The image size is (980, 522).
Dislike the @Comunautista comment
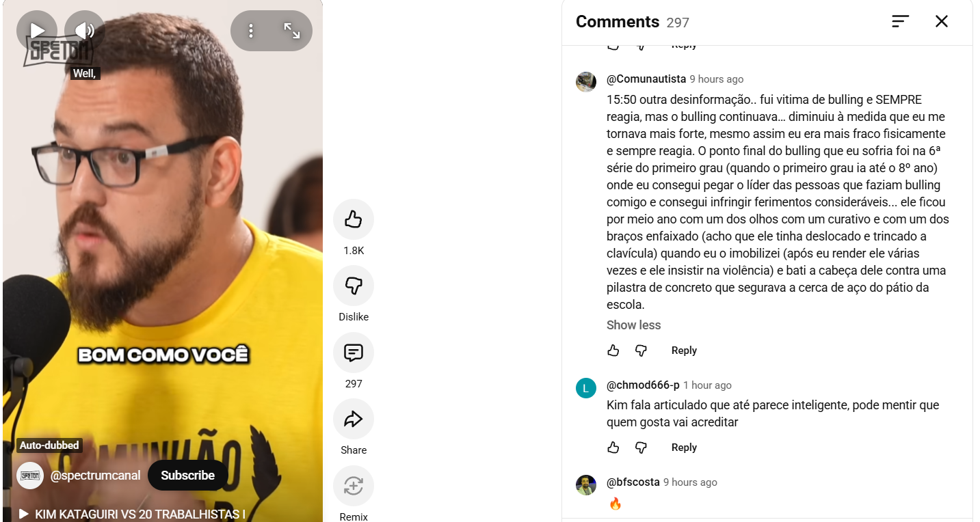coord(641,351)
